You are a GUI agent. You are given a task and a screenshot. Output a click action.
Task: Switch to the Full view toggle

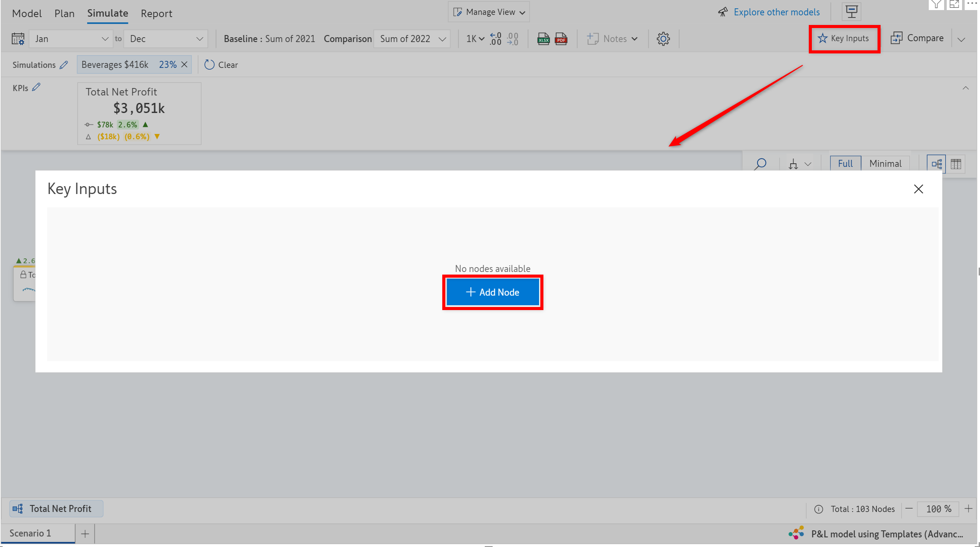(x=845, y=163)
